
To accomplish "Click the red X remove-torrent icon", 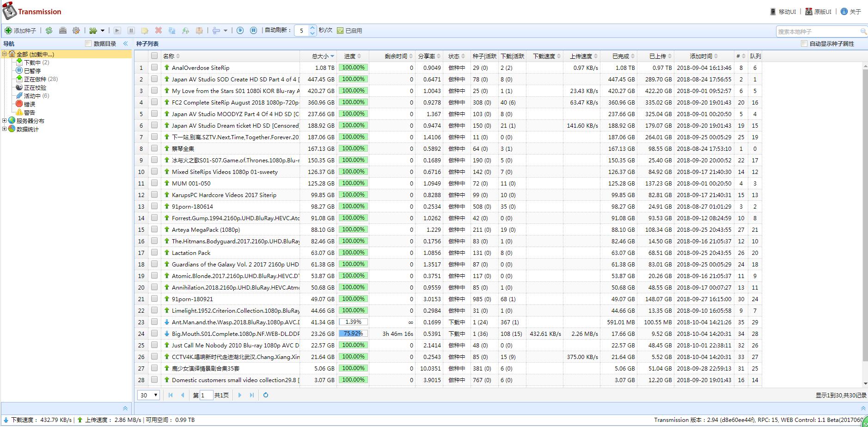I will point(159,31).
